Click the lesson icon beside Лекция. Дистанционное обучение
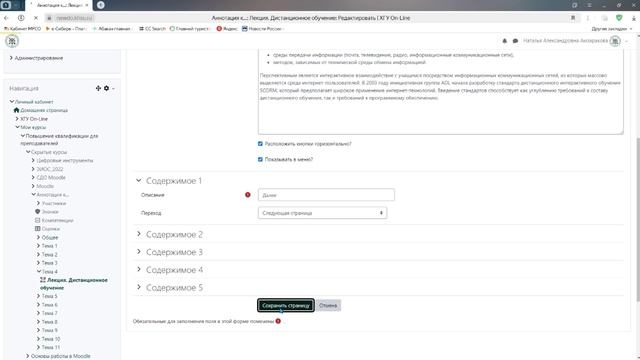The image size is (640, 360). click(43, 280)
